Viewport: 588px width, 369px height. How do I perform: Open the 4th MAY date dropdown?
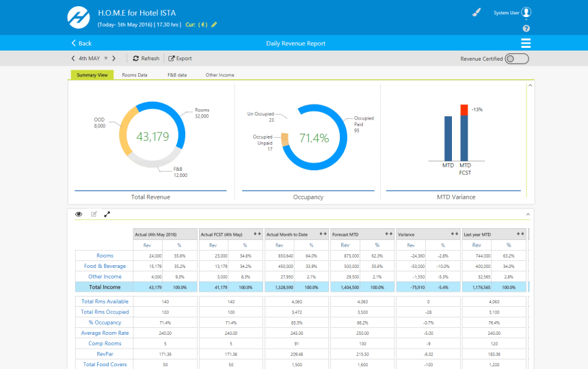tap(106, 59)
